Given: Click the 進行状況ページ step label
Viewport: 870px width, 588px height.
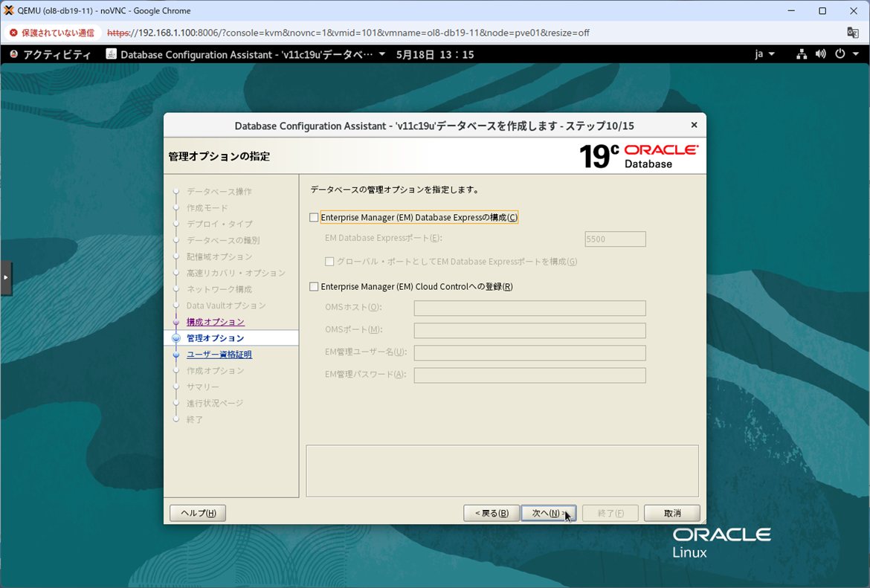Looking at the screenshot, I should point(215,404).
